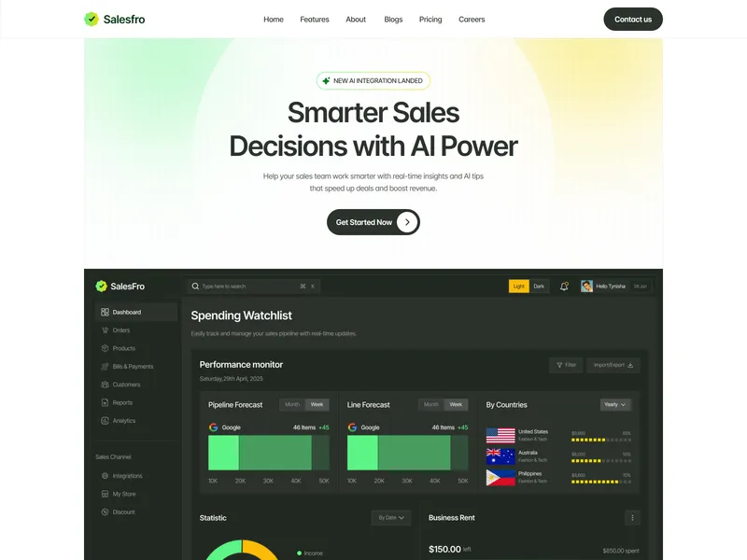
Task: Open the By Date dropdown
Action: pos(391,518)
